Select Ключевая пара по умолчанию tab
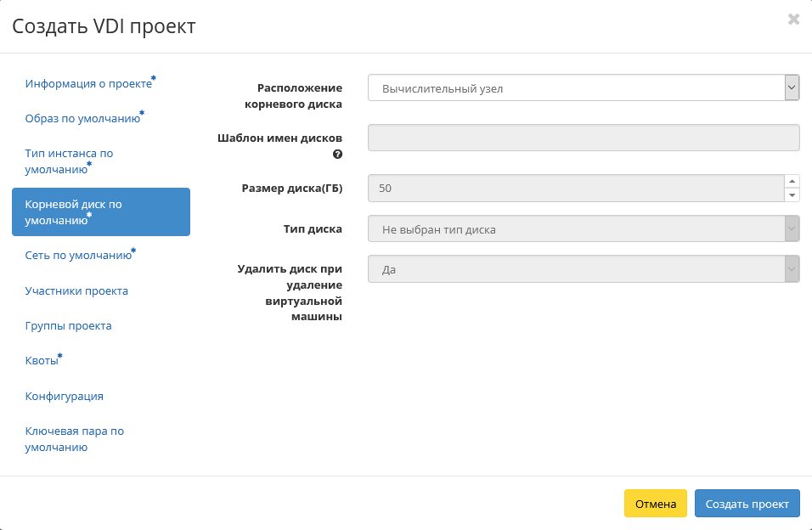The image size is (812, 530). coord(75,439)
